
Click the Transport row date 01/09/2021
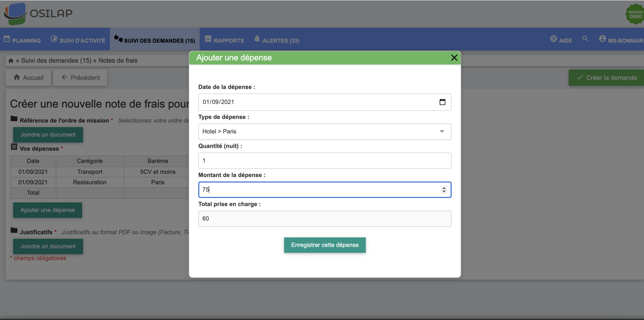point(33,172)
